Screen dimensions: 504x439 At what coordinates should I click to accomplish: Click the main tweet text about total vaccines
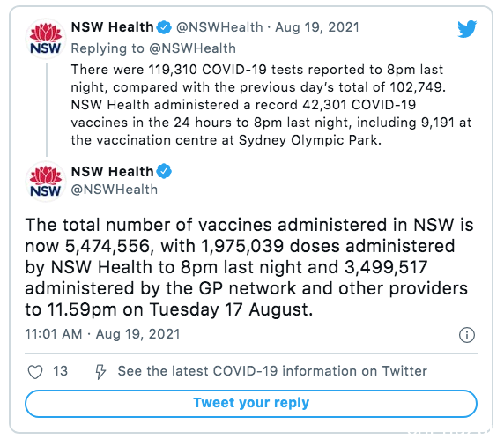249,267
